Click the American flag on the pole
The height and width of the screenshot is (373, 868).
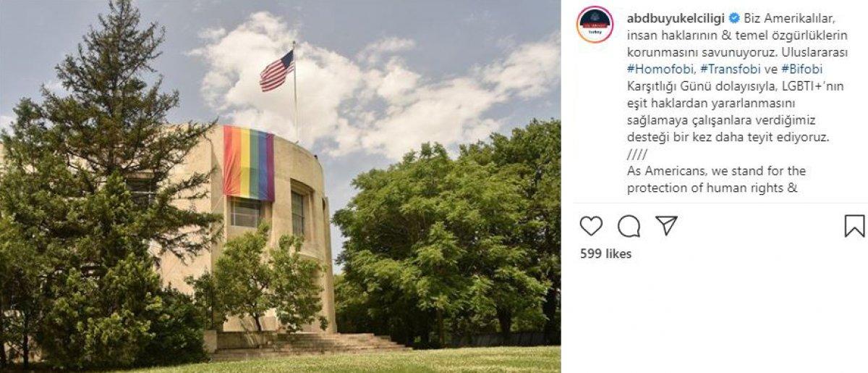tap(277, 70)
